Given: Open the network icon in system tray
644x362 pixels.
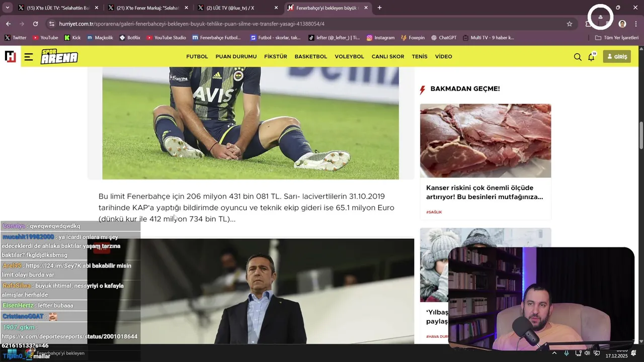Looking at the screenshot, I should 578,353.
